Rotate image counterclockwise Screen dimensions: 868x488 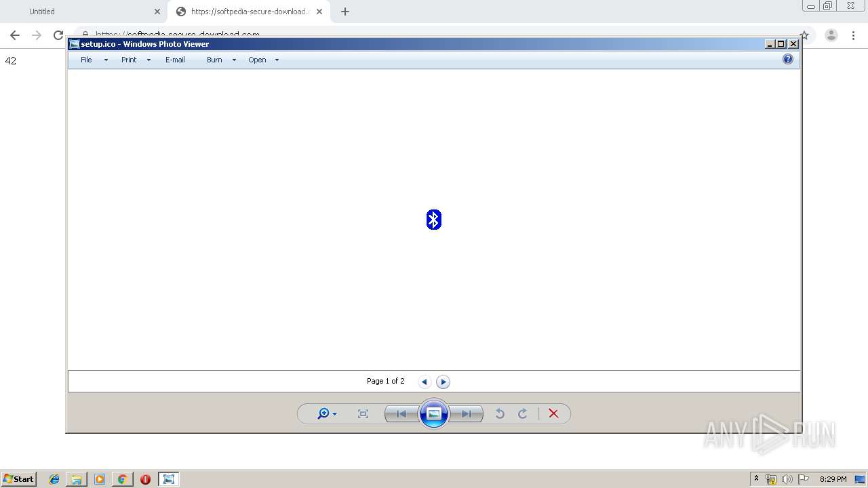tap(500, 413)
